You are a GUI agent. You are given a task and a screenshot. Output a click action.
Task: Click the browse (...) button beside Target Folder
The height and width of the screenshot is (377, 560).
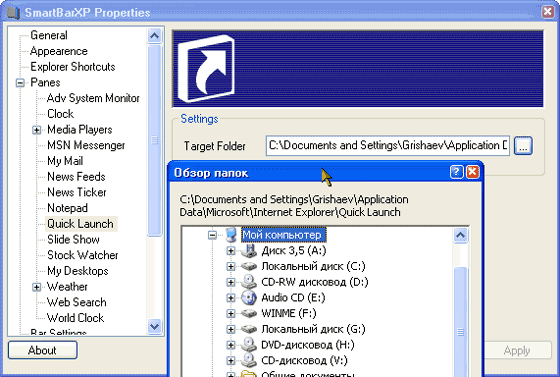coord(523,146)
